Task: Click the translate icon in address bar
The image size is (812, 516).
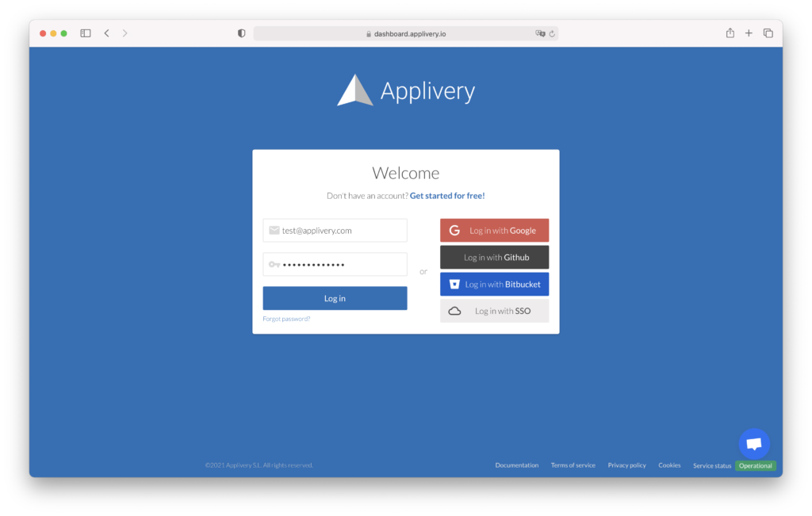Action: (x=540, y=33)
